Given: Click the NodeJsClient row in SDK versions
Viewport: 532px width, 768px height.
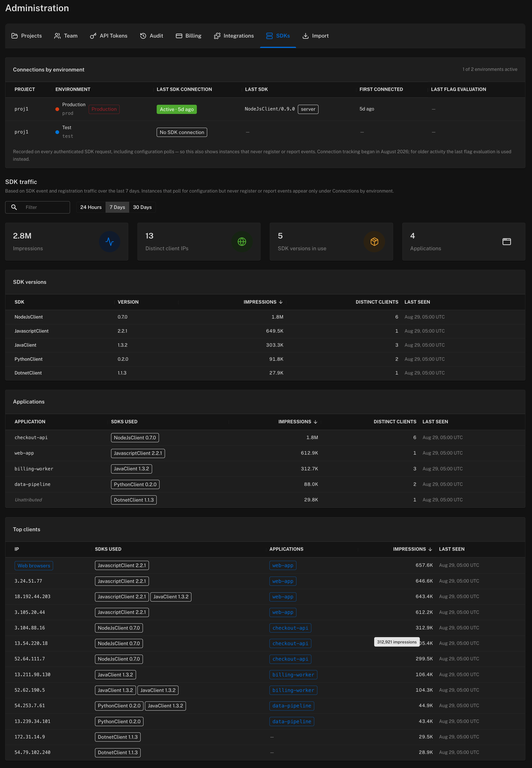Looking at the screenshot, I should [265, 317].
